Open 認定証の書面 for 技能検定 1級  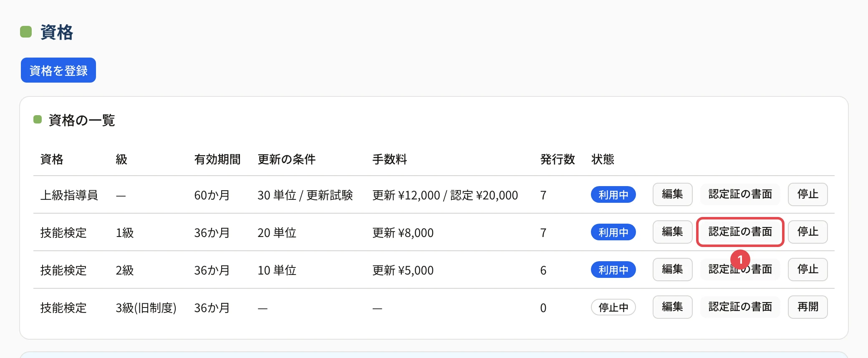740,232
